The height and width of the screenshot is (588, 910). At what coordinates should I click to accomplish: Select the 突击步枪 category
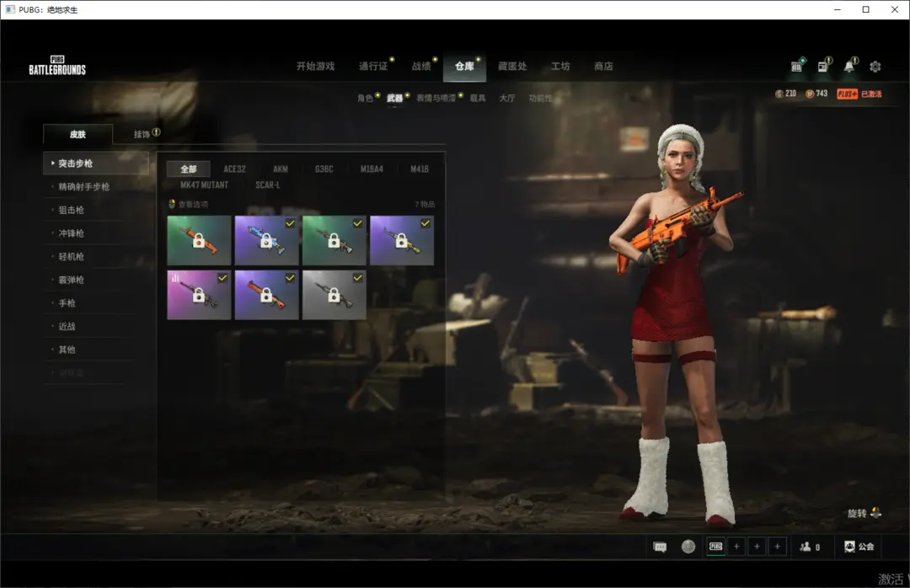tap(96, 163)
